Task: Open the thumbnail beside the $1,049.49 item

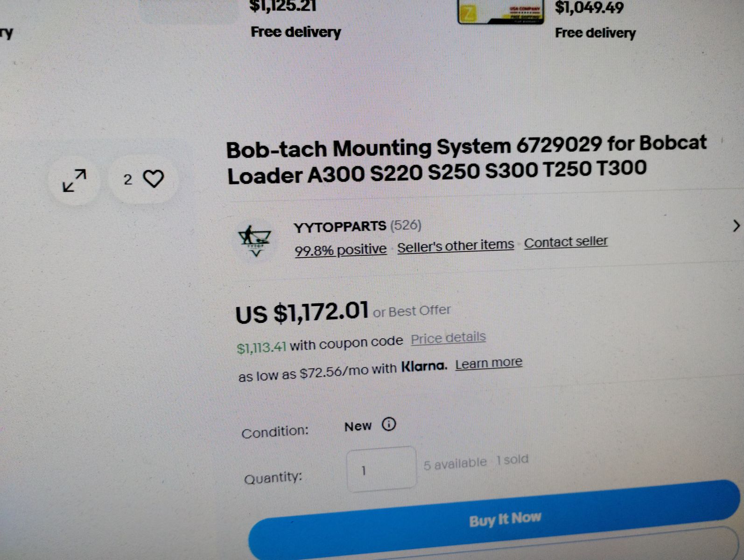Action: coord(500,11)
